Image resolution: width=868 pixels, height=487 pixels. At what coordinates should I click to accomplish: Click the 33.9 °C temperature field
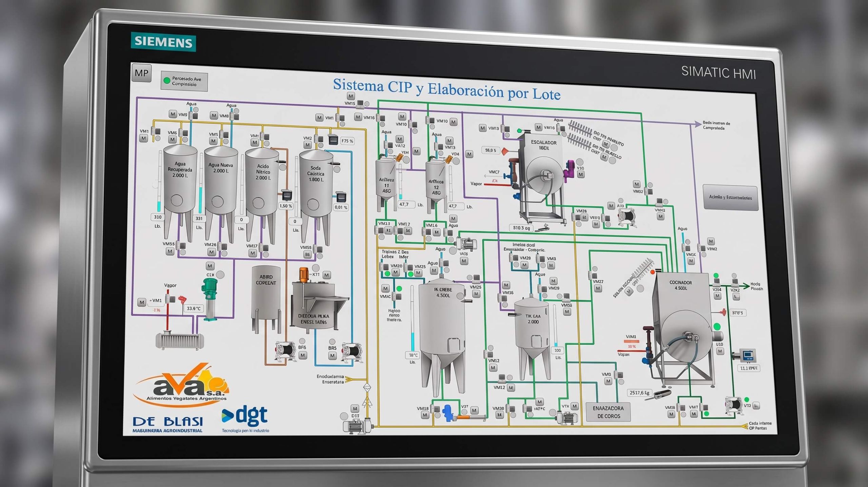(194, 308)
